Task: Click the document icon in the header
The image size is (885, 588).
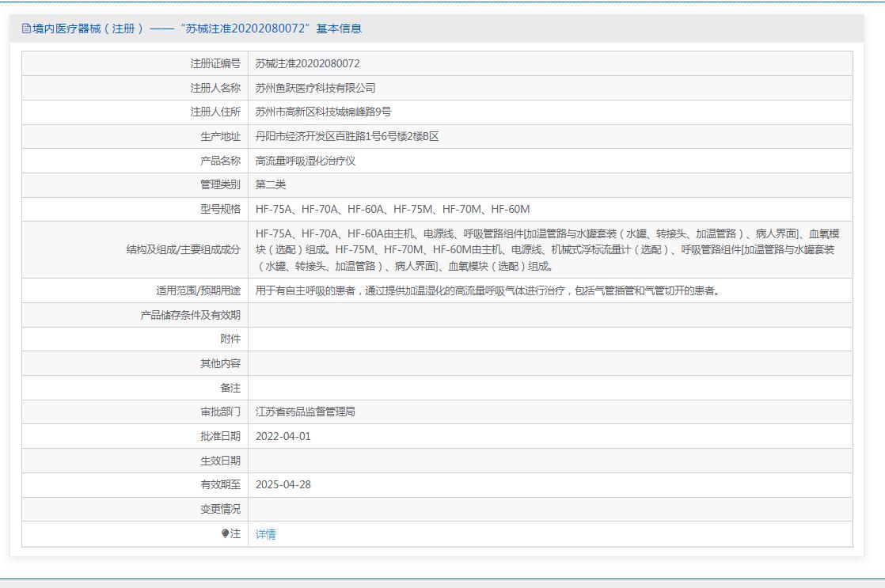Action: [26, 28]
